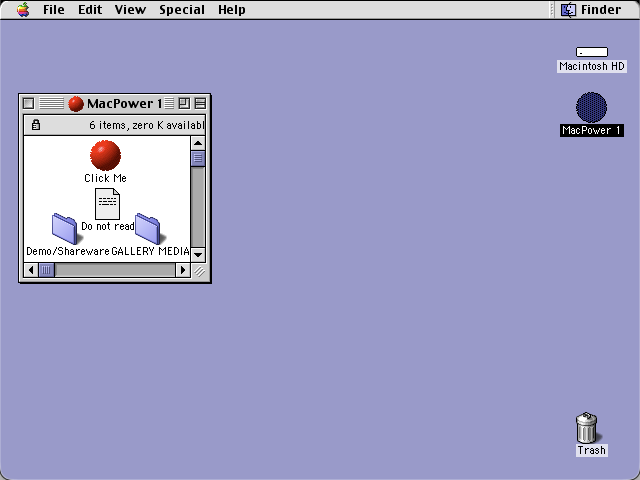Click the "6 items, zero K available" text

click(x=147, y=125)
